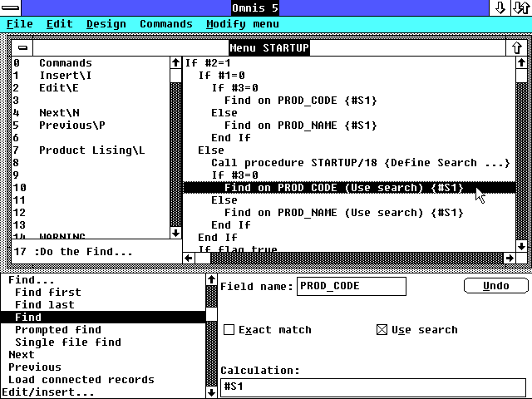Click the Undo button
The image size is (532, 399).
[x=495, y=286]
